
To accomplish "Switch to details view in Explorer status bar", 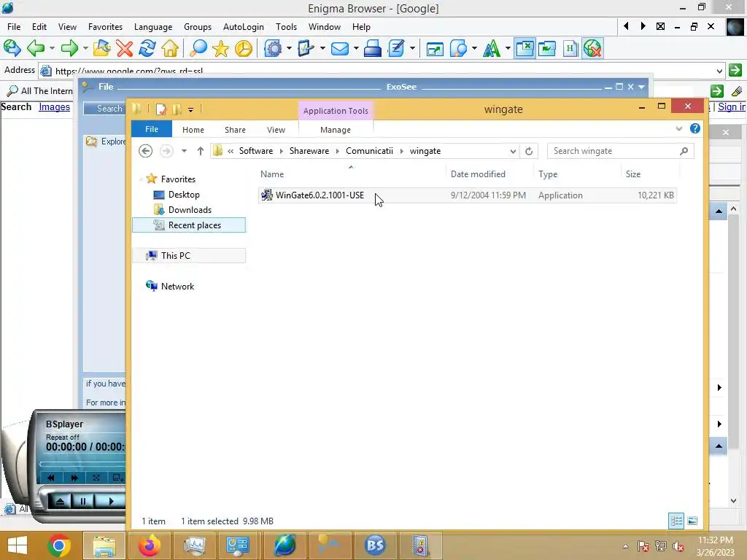I will click(x=676, y=521).
